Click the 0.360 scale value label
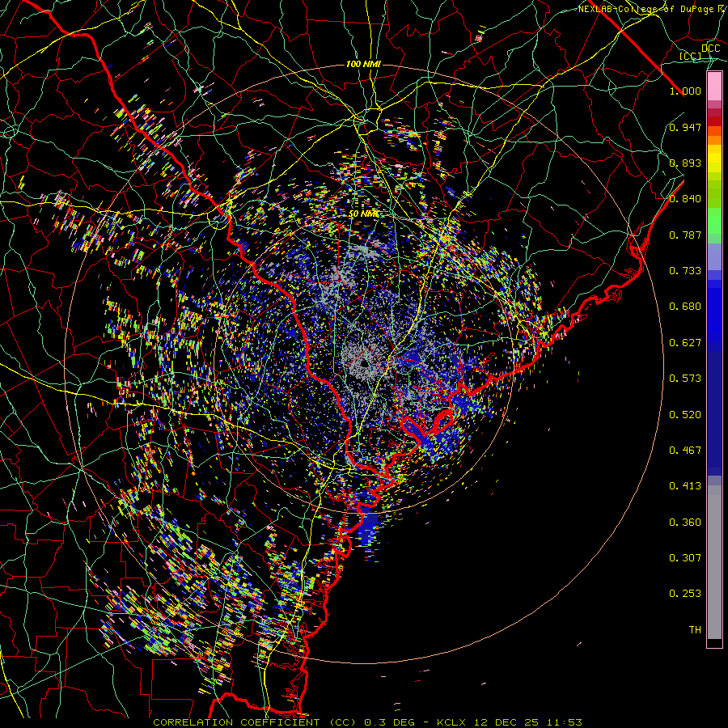This screenshot has width=728, height=728. click(685, 523)
